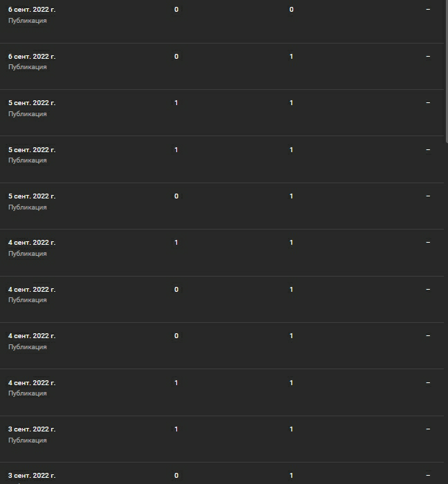The width and height of the screenshot is (448, 484).
Task: Select the bottommost 4 сент. 2022 date
Action: click(x=32, y=383)
